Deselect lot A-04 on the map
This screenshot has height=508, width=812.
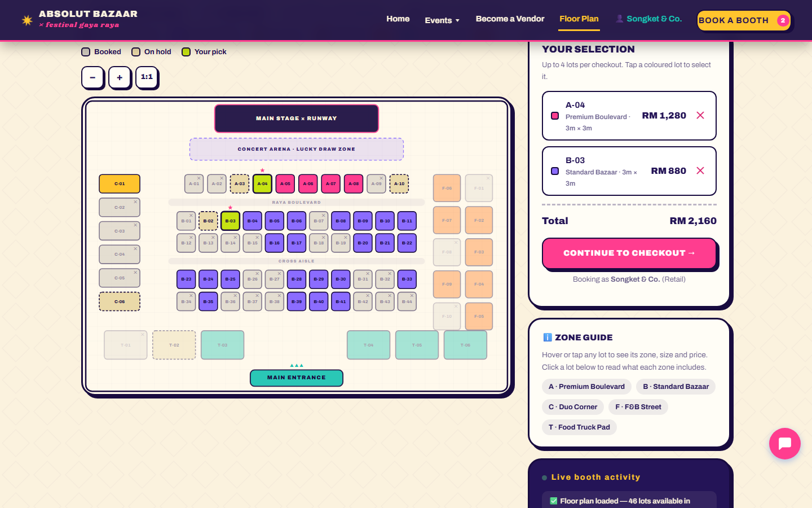pyautogui.click(x=262, y=183)
